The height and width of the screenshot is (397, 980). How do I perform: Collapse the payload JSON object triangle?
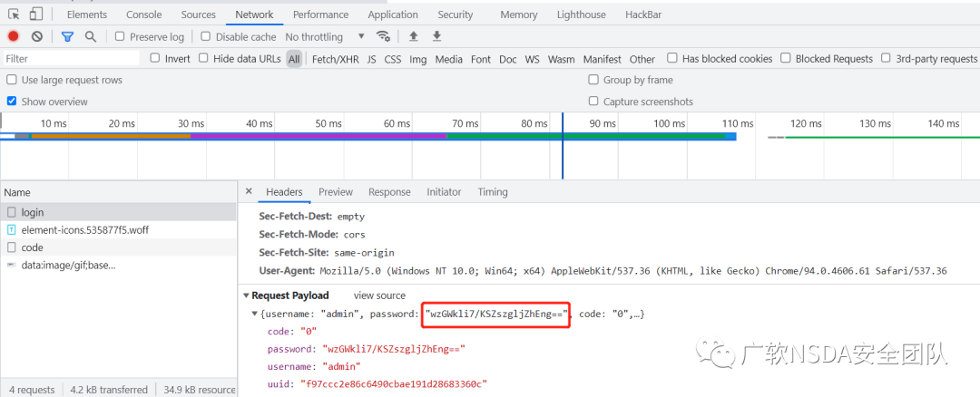(x=254, y=314)
